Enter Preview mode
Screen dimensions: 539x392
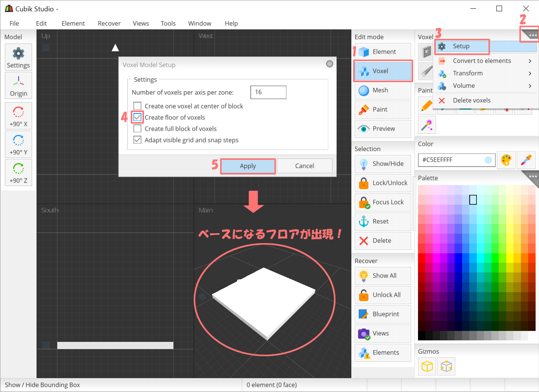(x=383, y=129)
